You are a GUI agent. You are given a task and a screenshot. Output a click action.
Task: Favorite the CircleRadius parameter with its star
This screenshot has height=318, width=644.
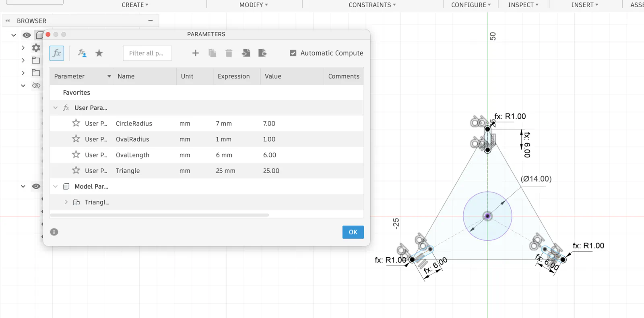point(76,123)
